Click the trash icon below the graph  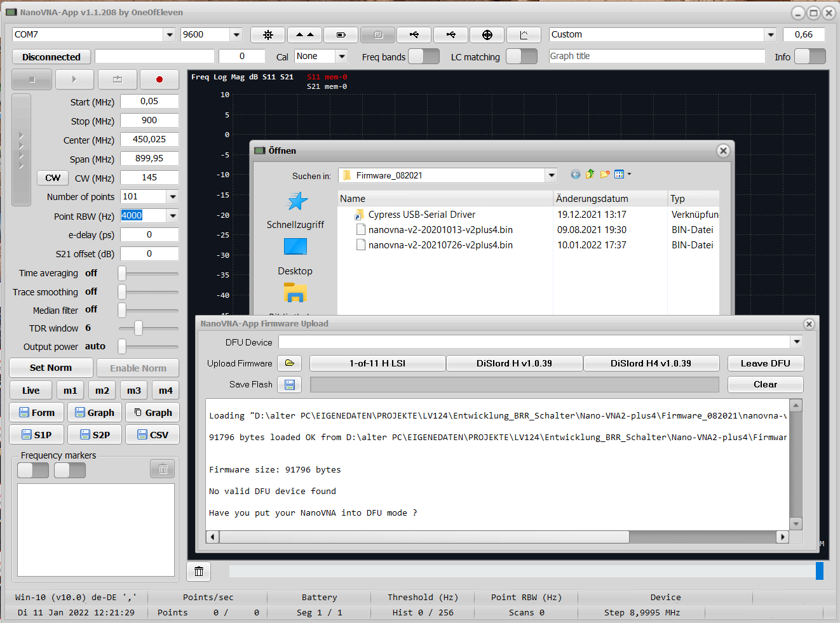[199, 572]
